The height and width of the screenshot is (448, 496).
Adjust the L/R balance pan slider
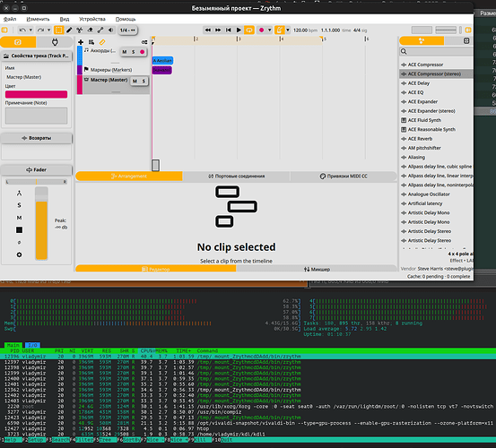[36, 182]
